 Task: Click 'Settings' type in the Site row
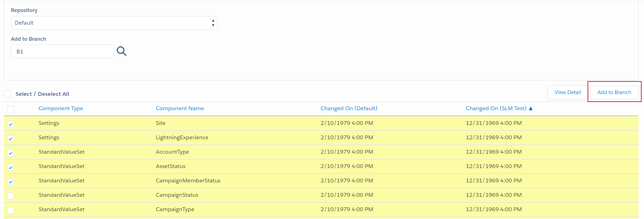point(49,123)
